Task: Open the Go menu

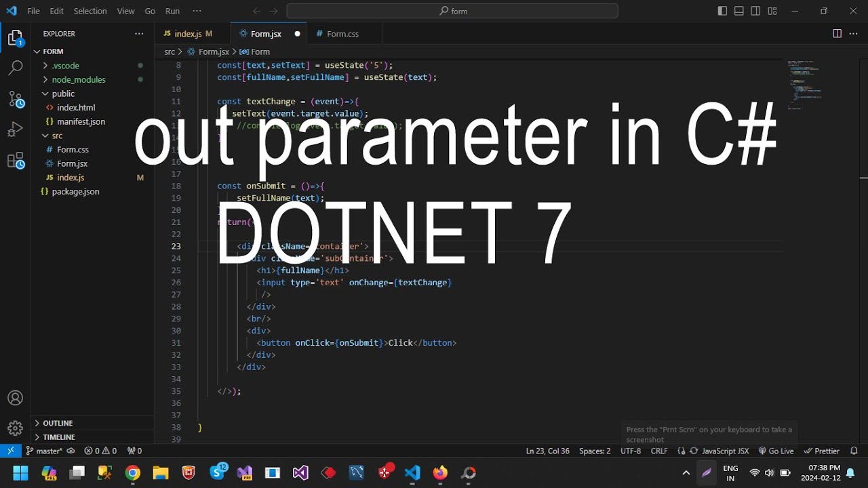Action: coord(150,11)
